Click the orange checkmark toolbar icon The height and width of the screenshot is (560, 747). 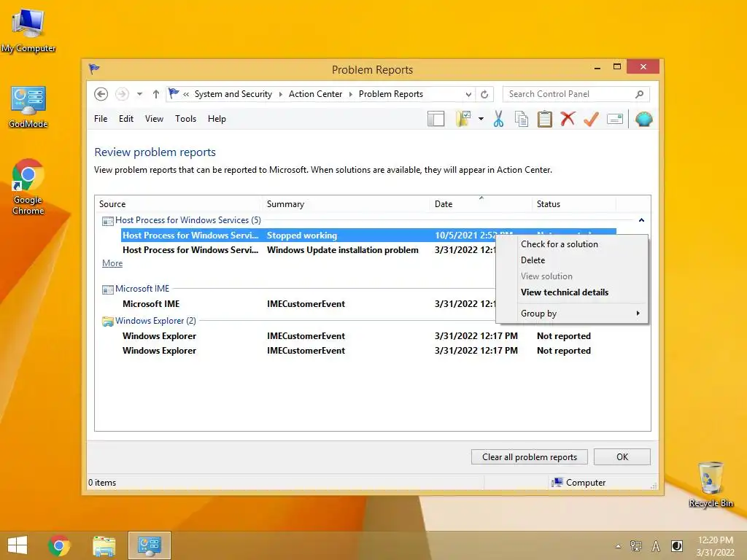(x=591, y=119)
